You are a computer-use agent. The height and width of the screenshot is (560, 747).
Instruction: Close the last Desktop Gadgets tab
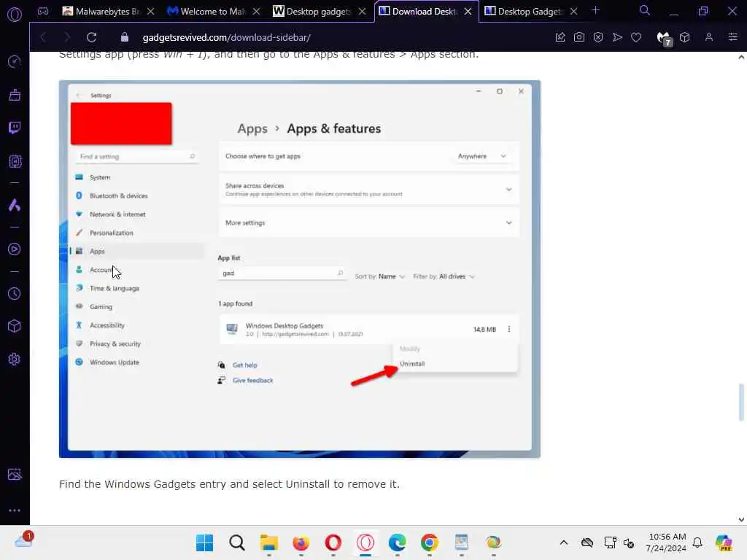(573, 12)
